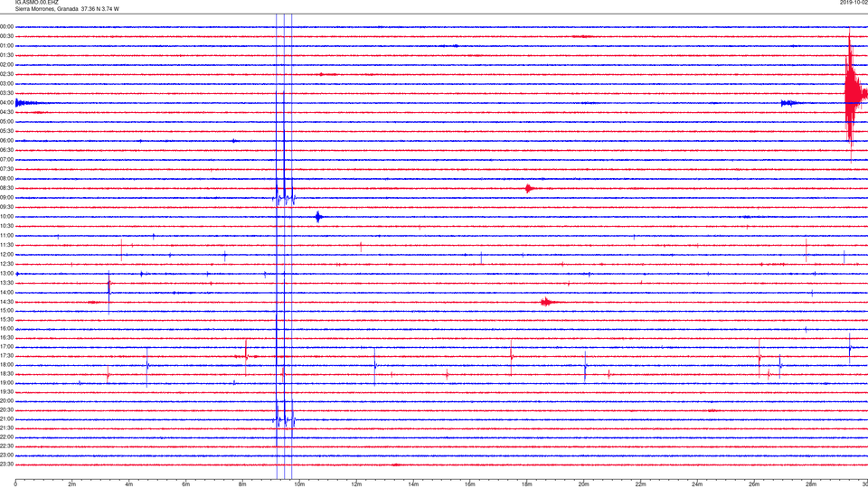This screenshot has width=868, height=488.
Task: Click the 13:00 trace label
Action: tap(6, 273)
